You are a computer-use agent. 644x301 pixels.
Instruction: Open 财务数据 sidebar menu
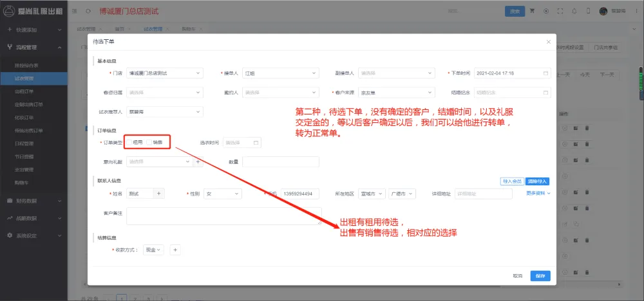pyautogui.click(x=31, y=201)
